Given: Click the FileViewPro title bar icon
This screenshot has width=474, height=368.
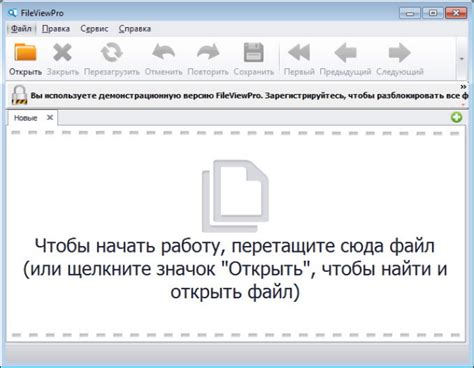Looking at the screenshot, I should pyautogui.click(x=12, y=13).
